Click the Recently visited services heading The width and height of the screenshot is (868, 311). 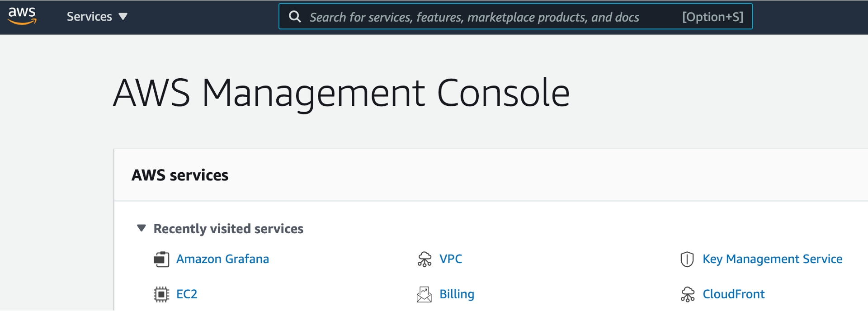coord(228,229)
